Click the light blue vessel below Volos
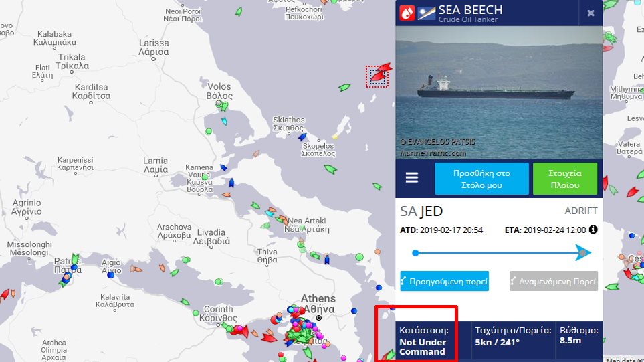Viewport: 644px width, 362px height. (x=224, y=121)
